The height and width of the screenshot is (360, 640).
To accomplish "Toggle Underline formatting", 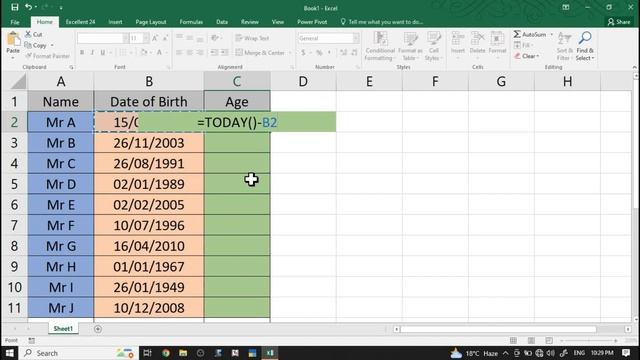I will click(x=102, y=52).
